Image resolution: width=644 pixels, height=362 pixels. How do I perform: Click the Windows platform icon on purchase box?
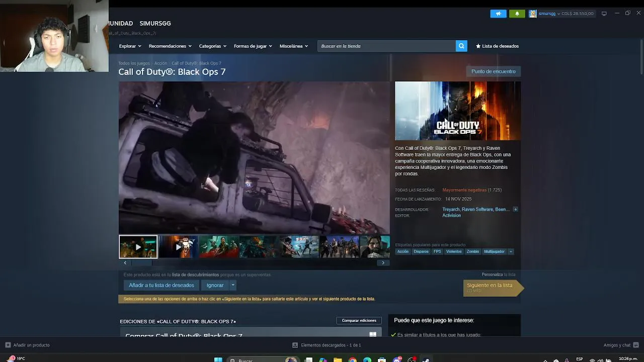point(373,334)
